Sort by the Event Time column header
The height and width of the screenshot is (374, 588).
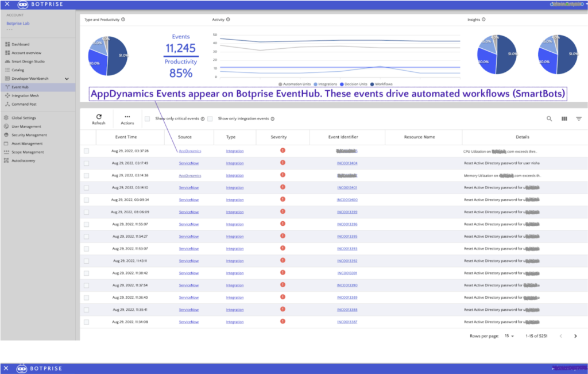126,137
